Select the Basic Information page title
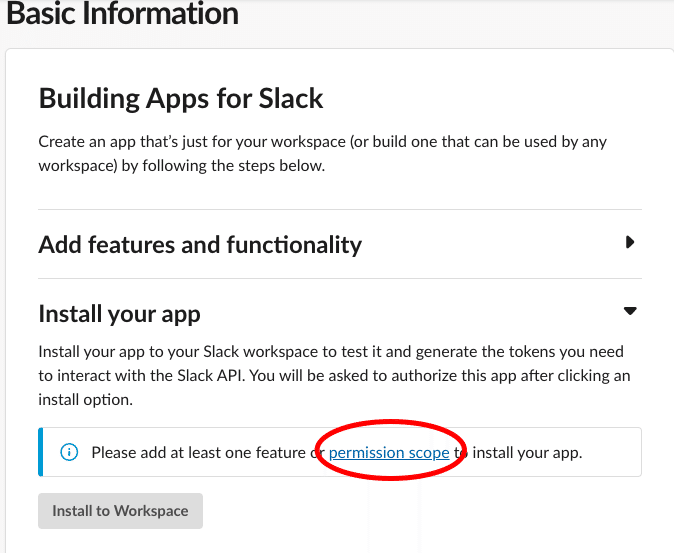 tap(123, 14)
